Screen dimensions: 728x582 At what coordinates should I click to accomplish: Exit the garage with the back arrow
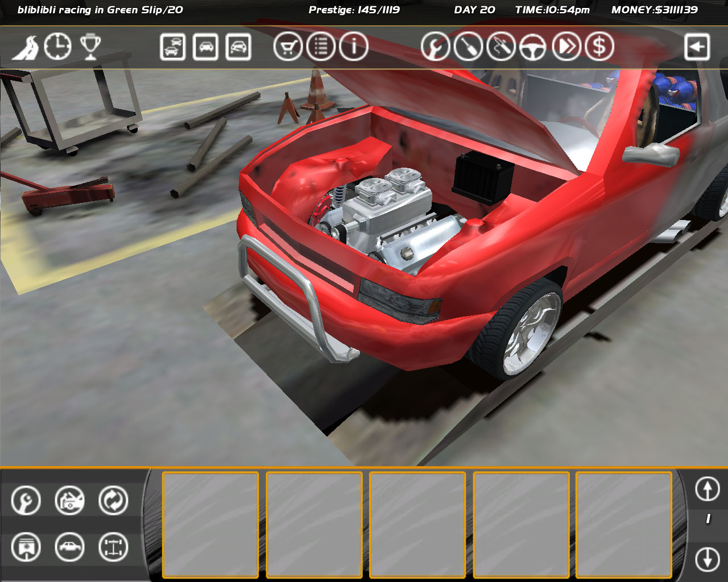tap(697, 47)
